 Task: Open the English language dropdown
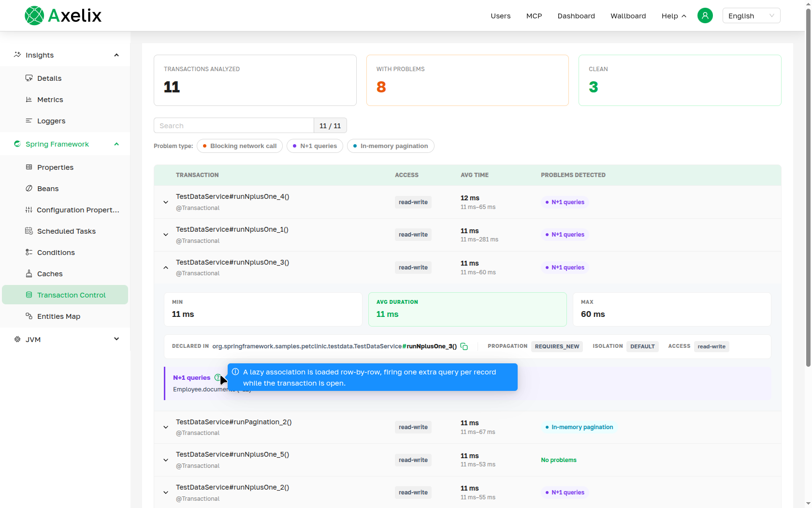point(751,15)
